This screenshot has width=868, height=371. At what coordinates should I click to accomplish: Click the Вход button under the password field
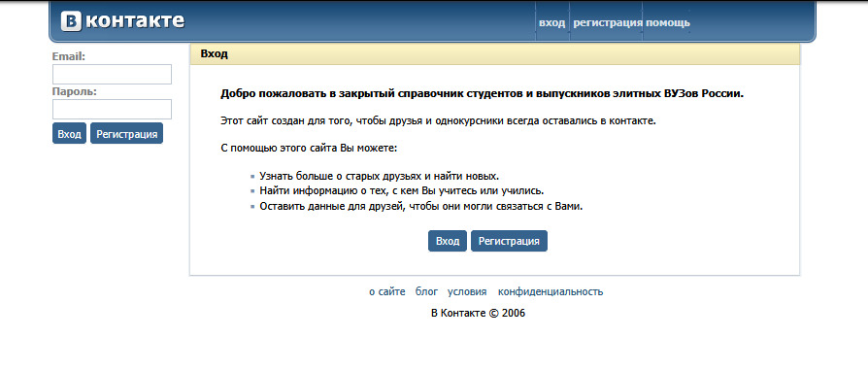click(69, 133)
